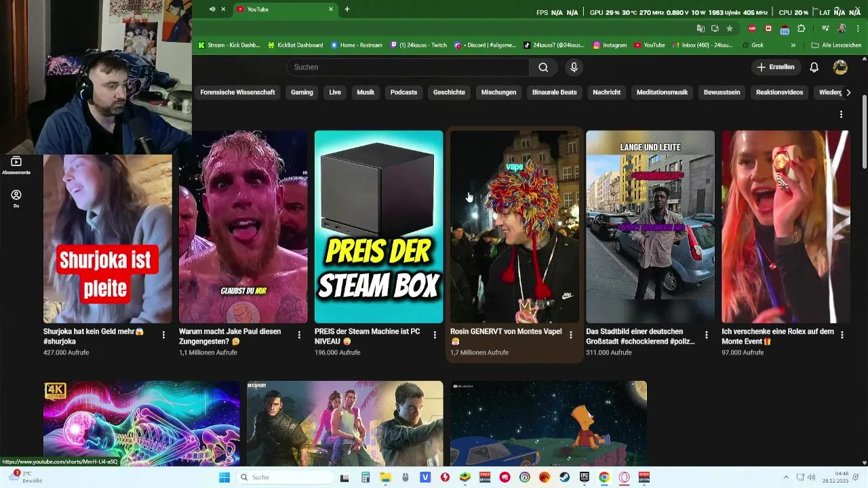Open Shorts shelf three-dot options menu
The image size is (868, 488).
pyautogui.click(x=841, y=115)
